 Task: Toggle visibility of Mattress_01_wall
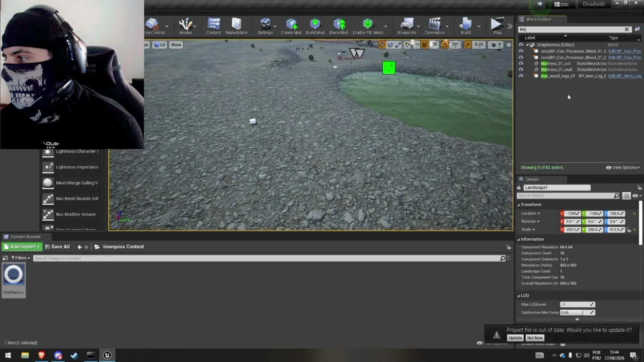521,70
